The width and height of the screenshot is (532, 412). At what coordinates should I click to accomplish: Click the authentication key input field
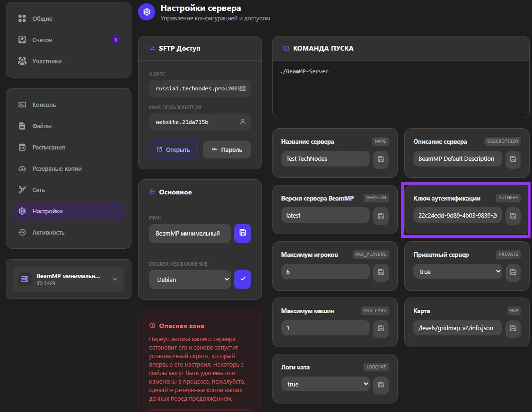click(457, 216)
